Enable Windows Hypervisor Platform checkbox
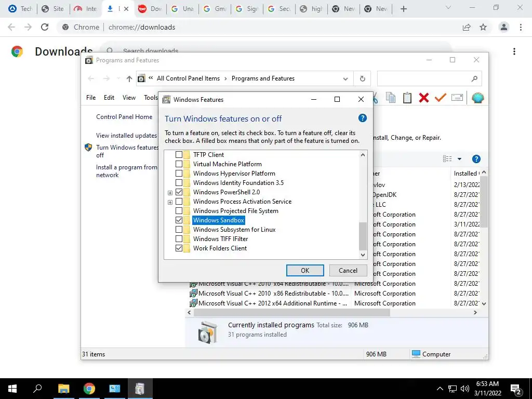This screenshot has width=532, height=399. (x=179, y=174)
